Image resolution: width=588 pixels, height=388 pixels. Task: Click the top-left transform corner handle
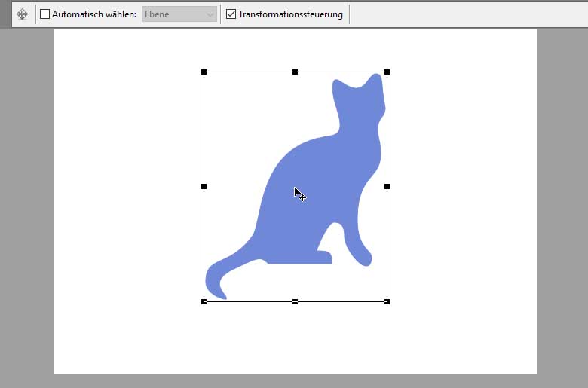coord(204,72)
